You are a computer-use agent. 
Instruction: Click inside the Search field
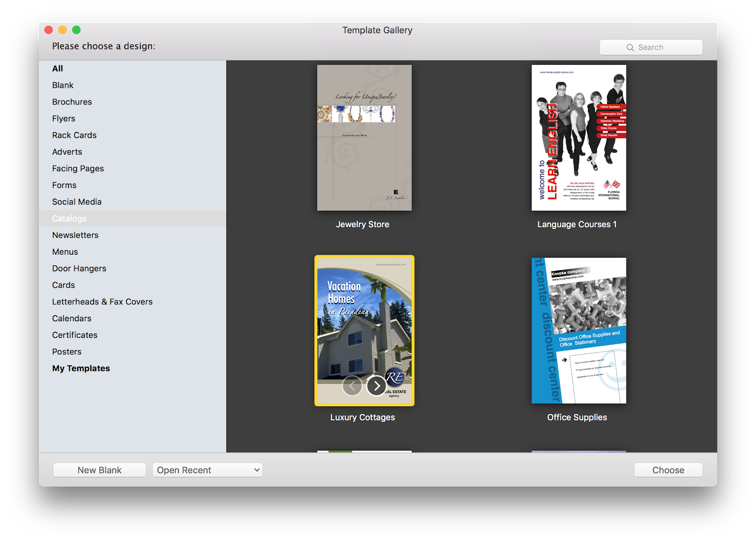point(657,47)
